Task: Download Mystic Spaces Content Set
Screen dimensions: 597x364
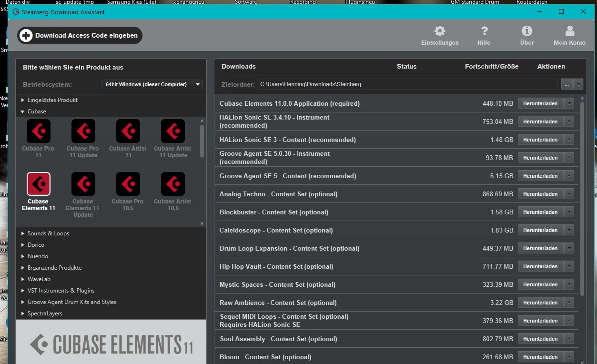Action: pos(540,284)
